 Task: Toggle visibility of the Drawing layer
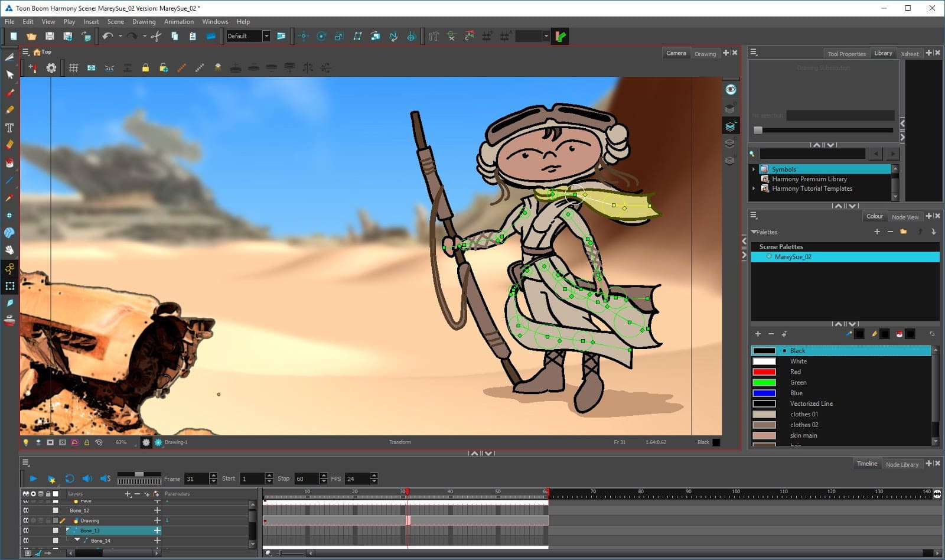click(x=27, y=520)
